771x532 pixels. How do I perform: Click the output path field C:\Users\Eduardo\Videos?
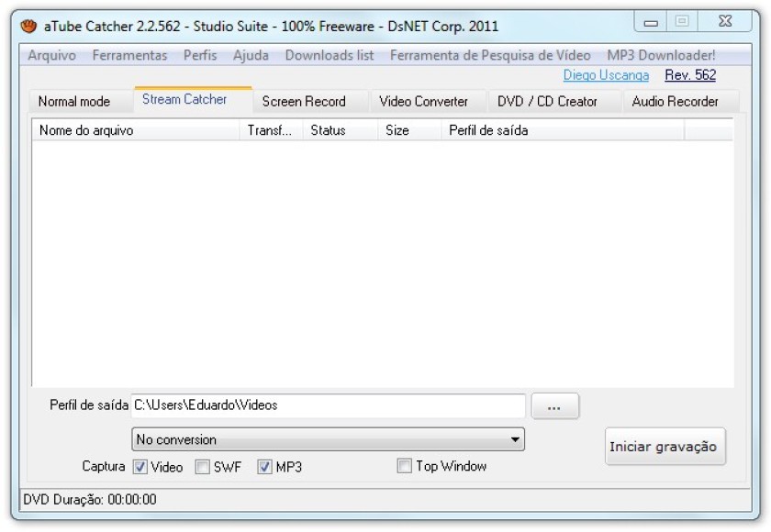[x=328, y=405]
